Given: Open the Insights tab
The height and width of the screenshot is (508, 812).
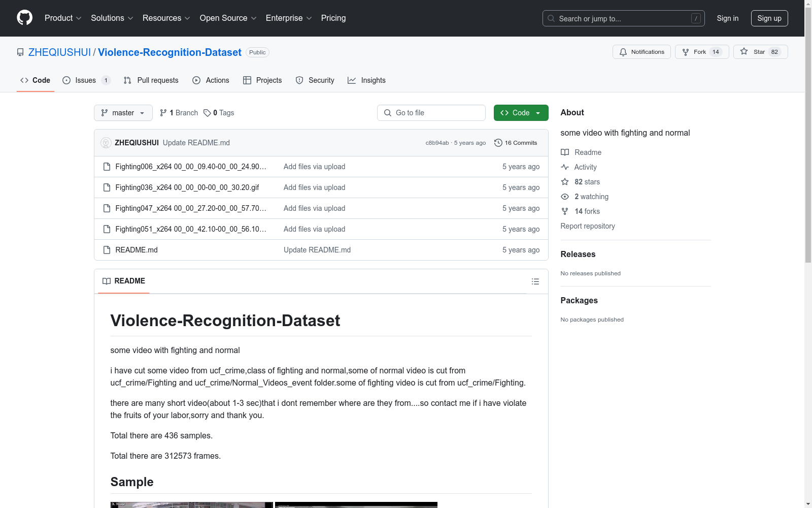Looking at the screenshot, I should tap(366, 80).
